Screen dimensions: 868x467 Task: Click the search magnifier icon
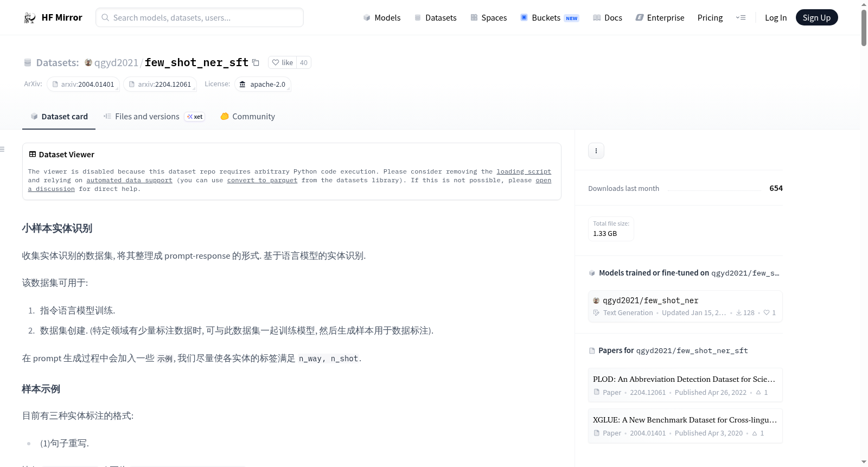point(105,17)
